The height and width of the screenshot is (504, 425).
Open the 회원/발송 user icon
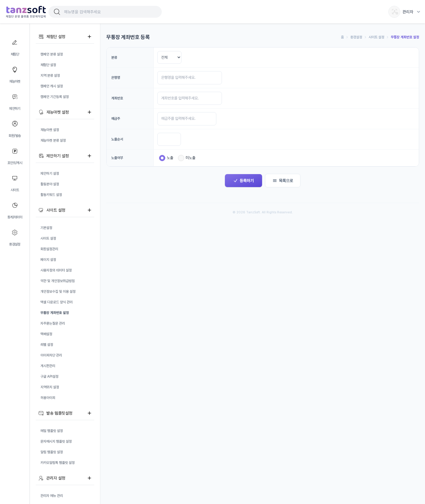15,124
